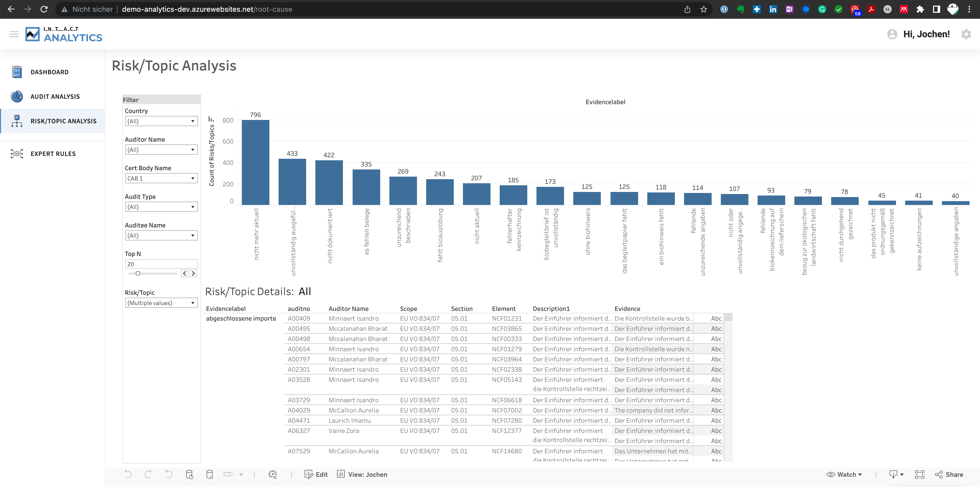Click the Dashboard navigation icon
The width and height of the screenshot is (980, 487).
coord(17,72)
